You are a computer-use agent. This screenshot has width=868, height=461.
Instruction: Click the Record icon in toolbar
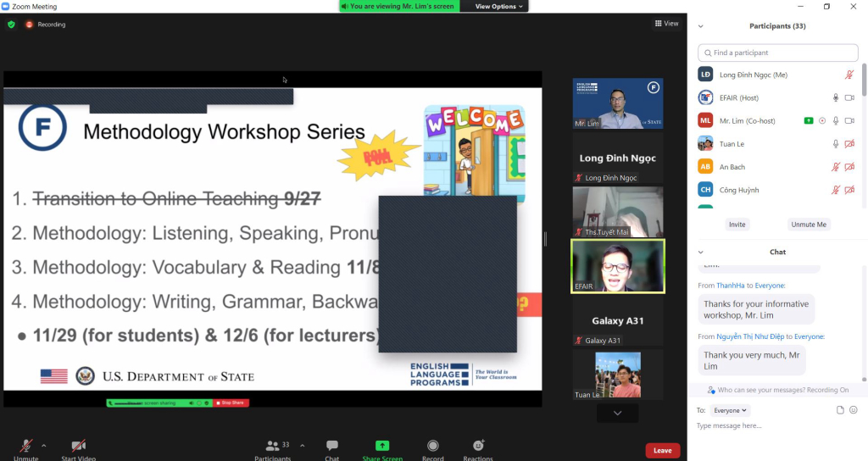coord(433,446)
